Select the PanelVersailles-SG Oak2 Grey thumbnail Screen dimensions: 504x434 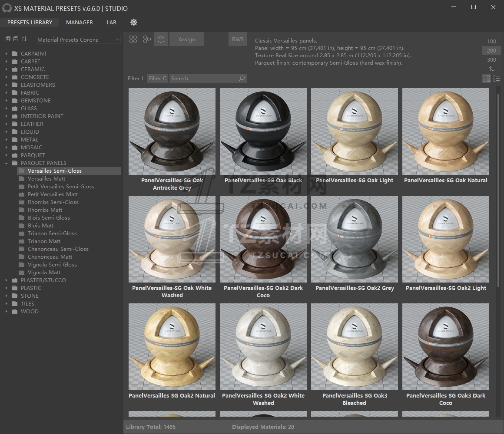coord(355,239)
